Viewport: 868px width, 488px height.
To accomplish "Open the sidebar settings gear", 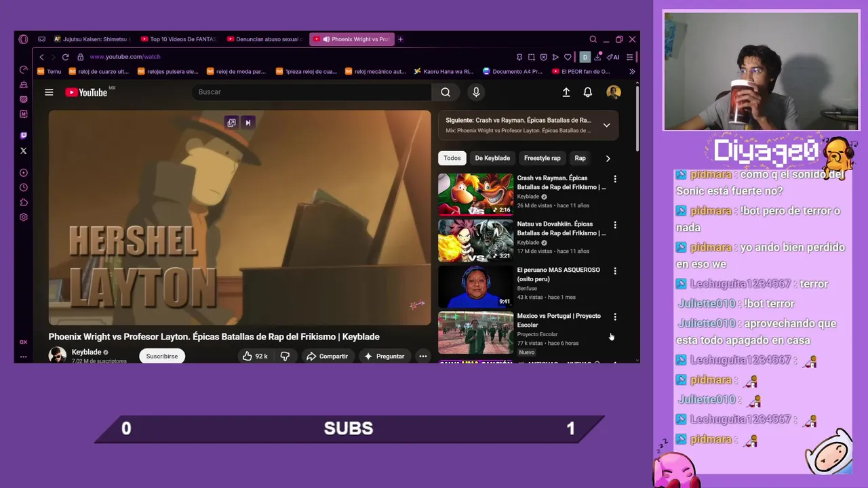I will point(23,217).
